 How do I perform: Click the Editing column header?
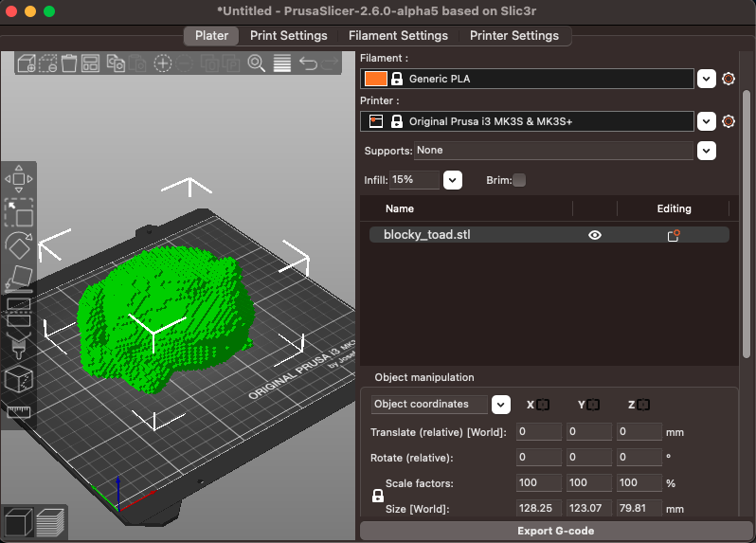click(x=674, y=208)
